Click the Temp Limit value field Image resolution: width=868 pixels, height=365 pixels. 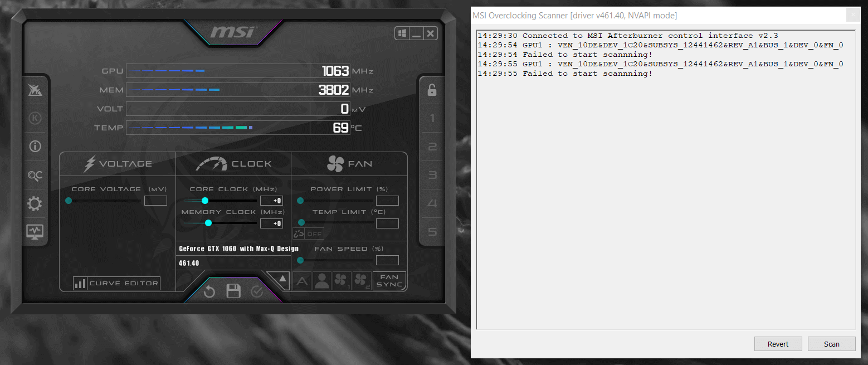tap(387, 223)
